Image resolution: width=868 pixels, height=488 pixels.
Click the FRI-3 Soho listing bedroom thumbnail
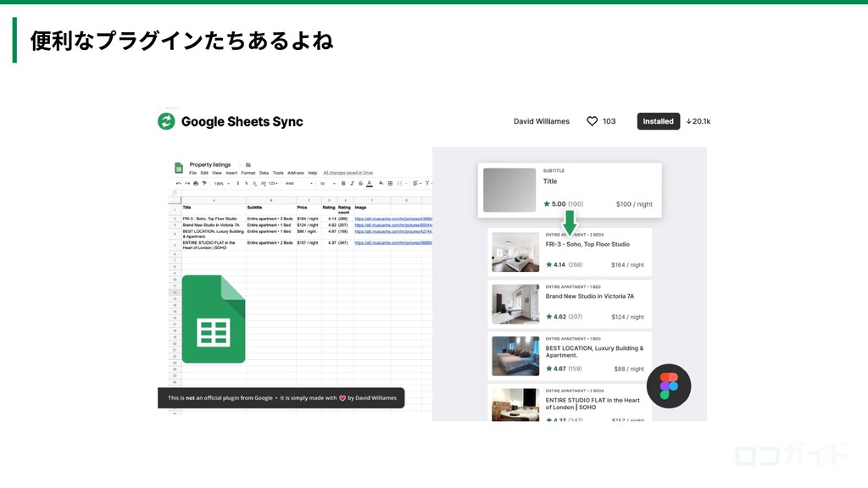515,252
